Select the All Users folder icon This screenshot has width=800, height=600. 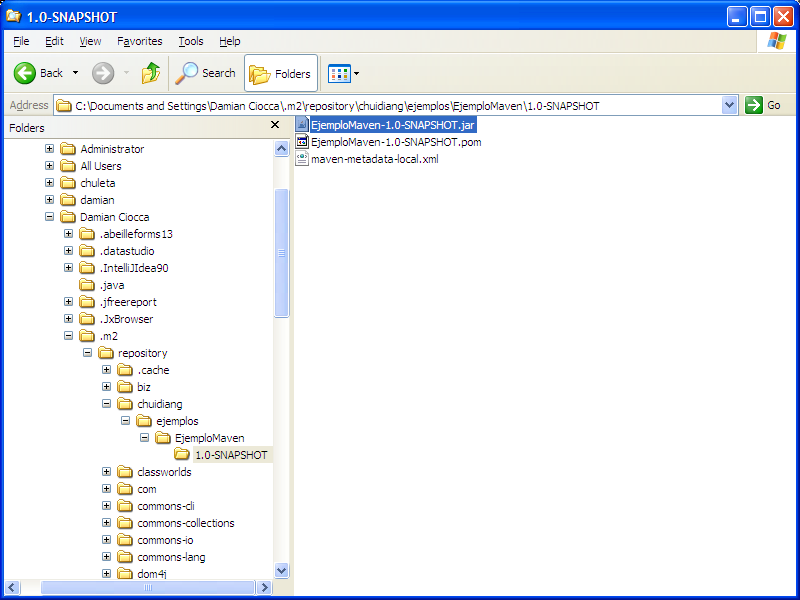68,166
